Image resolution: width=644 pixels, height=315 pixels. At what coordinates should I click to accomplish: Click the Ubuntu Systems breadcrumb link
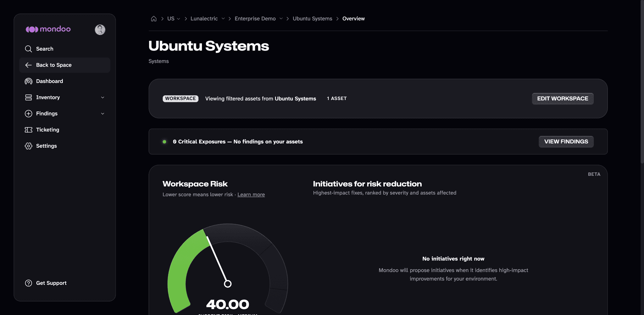pos(312,19)
